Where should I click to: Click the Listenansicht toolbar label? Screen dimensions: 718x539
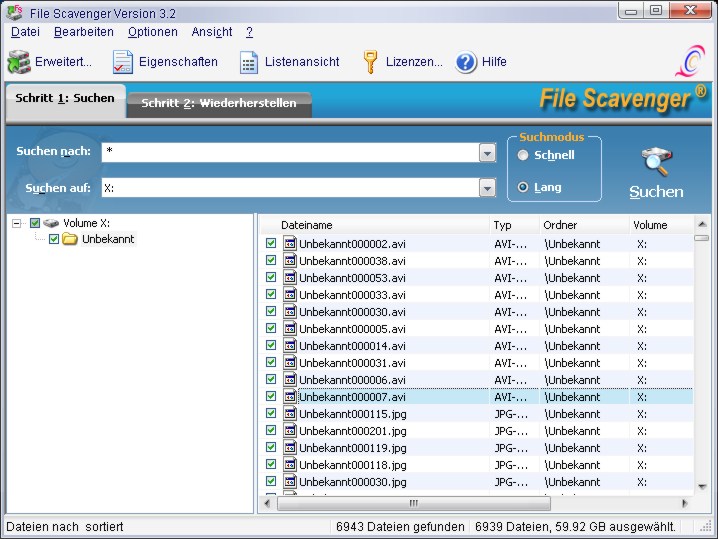pyautogui.click(x=302, y=62)
